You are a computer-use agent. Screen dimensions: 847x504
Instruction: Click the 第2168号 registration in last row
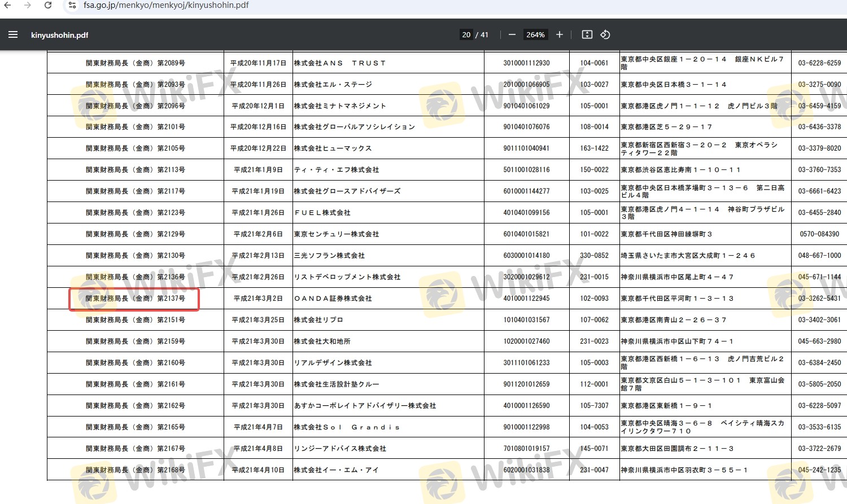tap(135, 470)
